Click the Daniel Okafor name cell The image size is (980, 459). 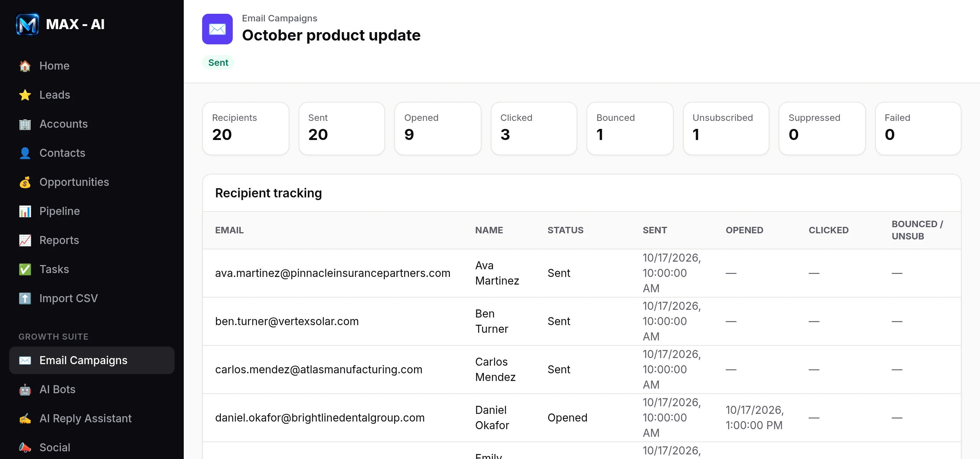point(492,418)
